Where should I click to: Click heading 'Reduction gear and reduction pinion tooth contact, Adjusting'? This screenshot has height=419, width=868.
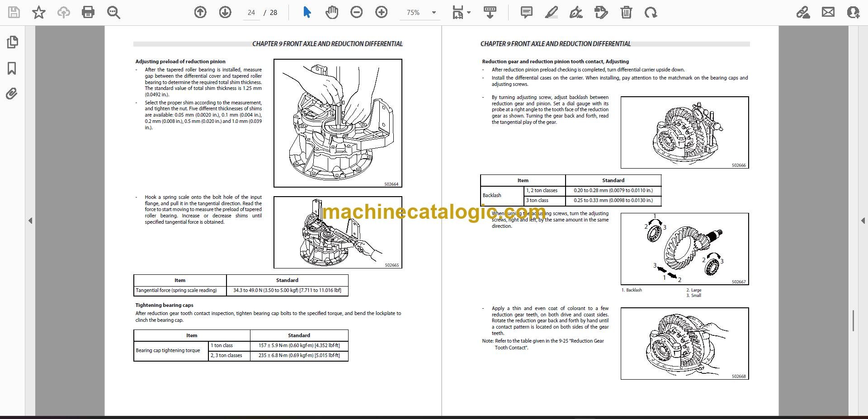(x=555, y=61)
